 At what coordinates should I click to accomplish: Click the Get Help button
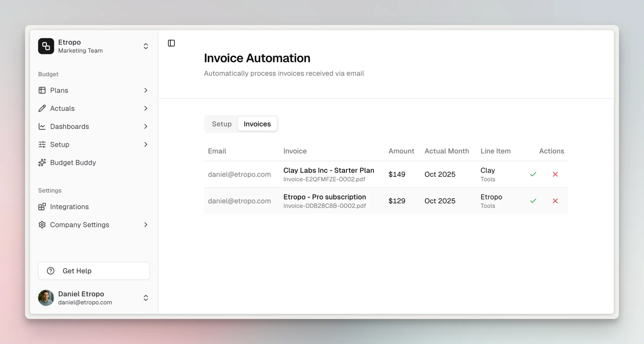tap(94, 271)
